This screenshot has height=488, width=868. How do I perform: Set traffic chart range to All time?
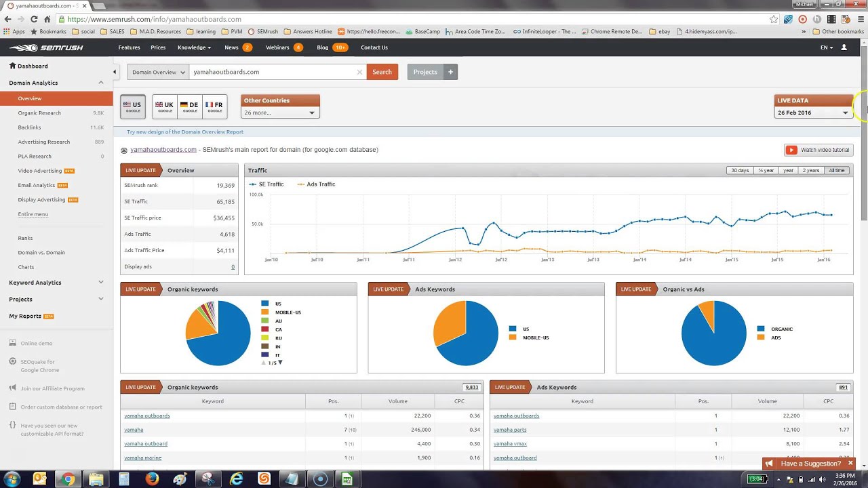point(837,171)
